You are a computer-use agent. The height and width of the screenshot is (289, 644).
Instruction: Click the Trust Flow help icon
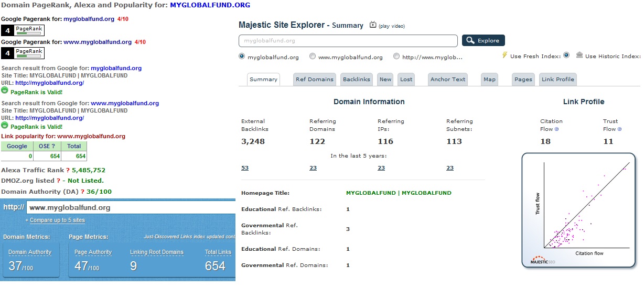(619, 129)
